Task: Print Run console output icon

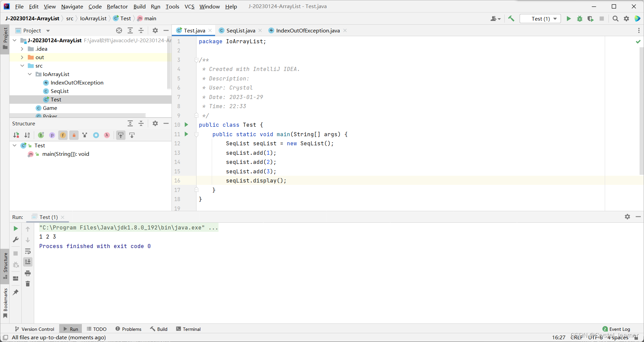Action: [x=28, y=273]
